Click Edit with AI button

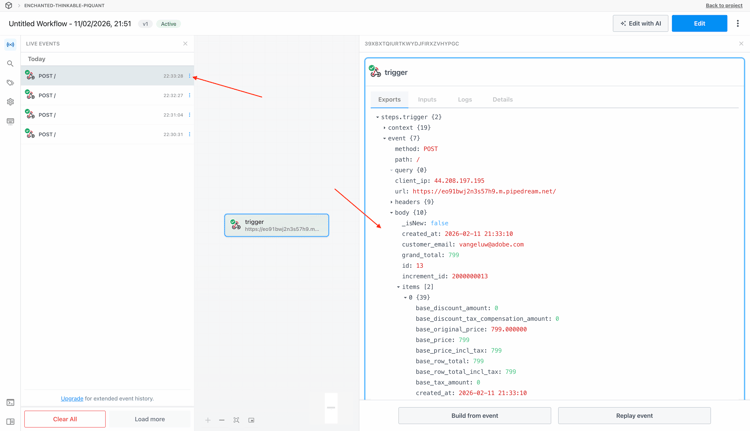640,23
